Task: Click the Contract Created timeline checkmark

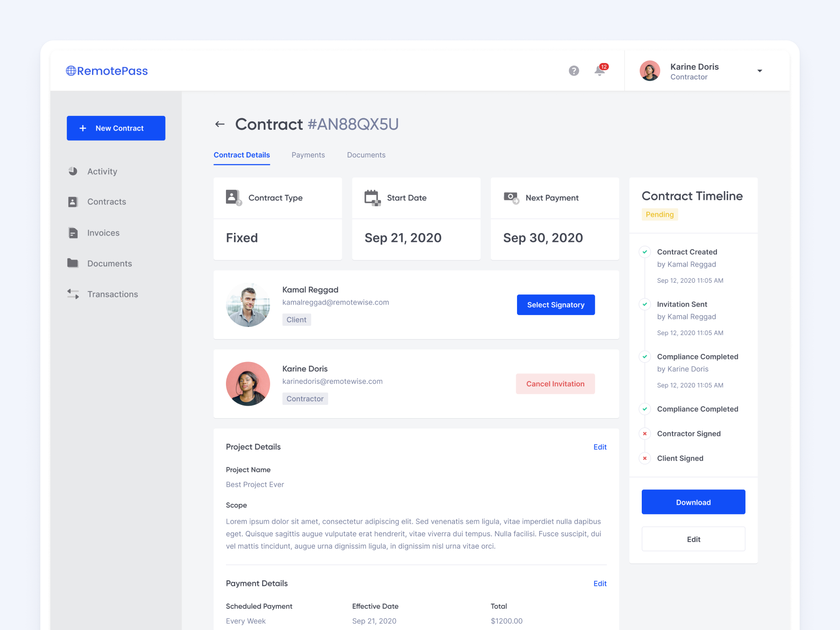Action: point(645,252)
